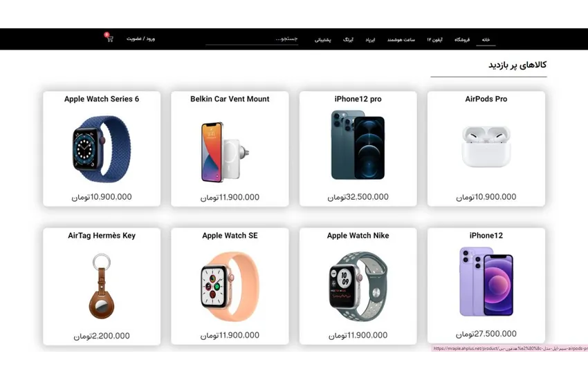Go to the فروشگاه shop menu
Viewport: 588px width, 380px height.
pos(462,39)
